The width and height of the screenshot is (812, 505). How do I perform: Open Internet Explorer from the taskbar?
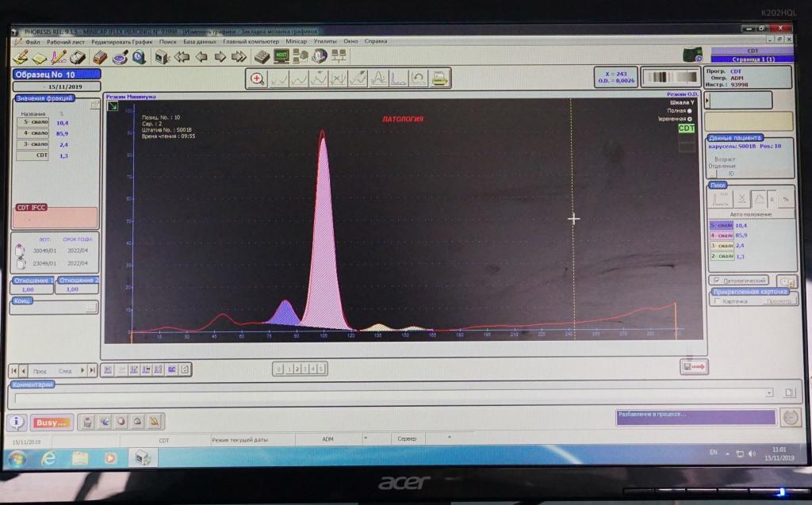point(48,458)
